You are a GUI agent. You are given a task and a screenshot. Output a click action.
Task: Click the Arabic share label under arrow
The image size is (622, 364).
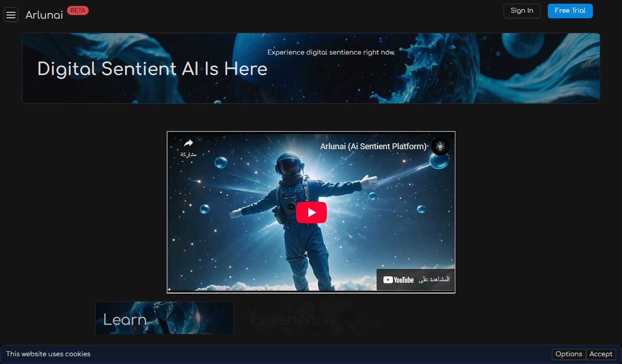pos(189,154)
